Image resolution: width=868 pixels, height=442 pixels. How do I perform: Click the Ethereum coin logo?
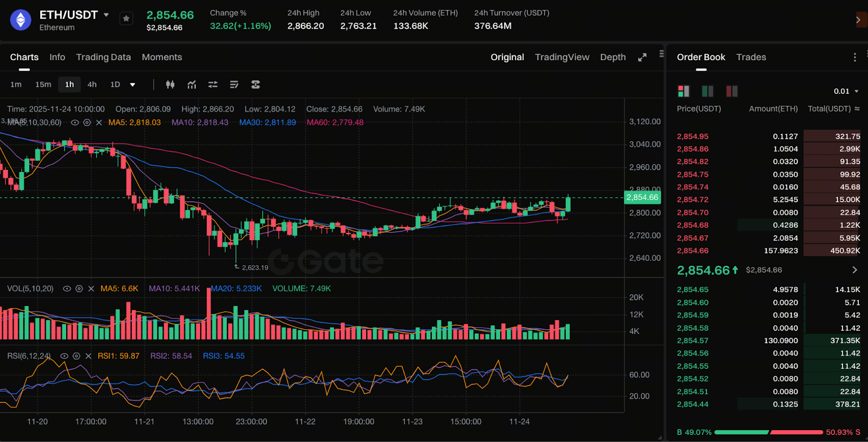tap(21, 20)
